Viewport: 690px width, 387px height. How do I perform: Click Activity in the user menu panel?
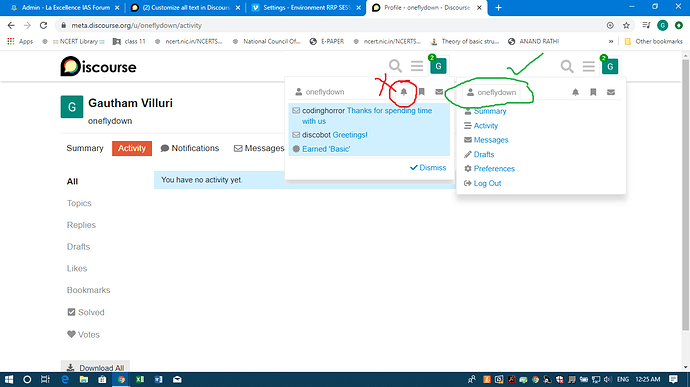[481, 126]
